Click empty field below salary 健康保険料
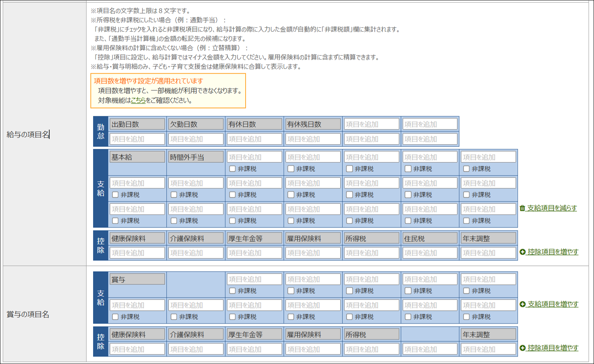This screenshot has width=594, height=364. pyautogui.click(x=137, y=253)
